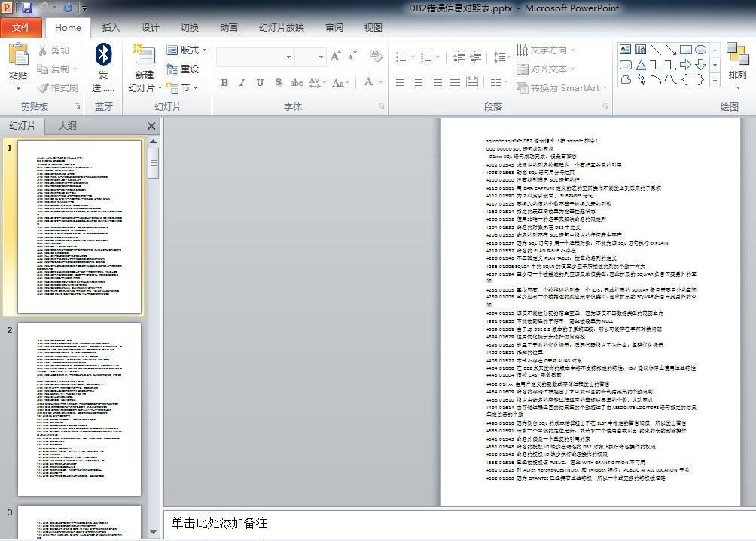Switch to the 插入 (Insert) ribbon tab
This screenshot has width=756, height=541.
tap(111, 28)
